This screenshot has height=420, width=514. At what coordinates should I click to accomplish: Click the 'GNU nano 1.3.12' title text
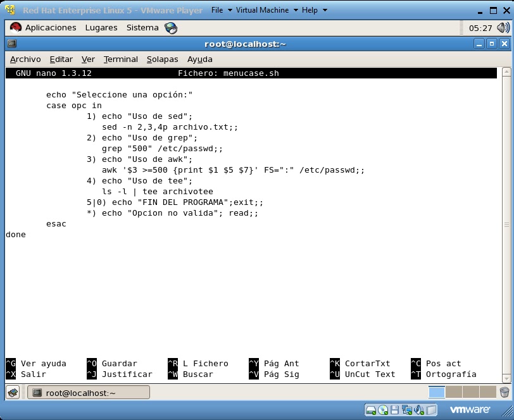point(54,73)
